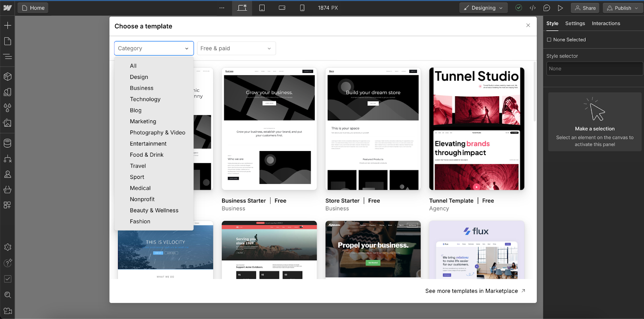Collapse the Category dropdown

click(x=154, y=48)
